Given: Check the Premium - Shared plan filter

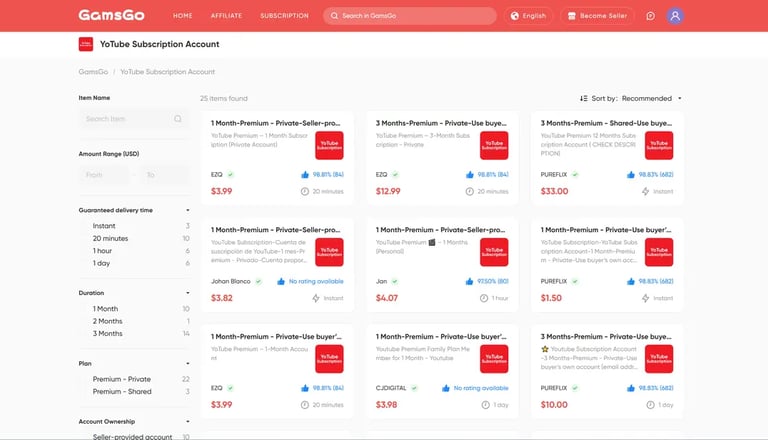Looking at the screenshot, I should 122,391.
